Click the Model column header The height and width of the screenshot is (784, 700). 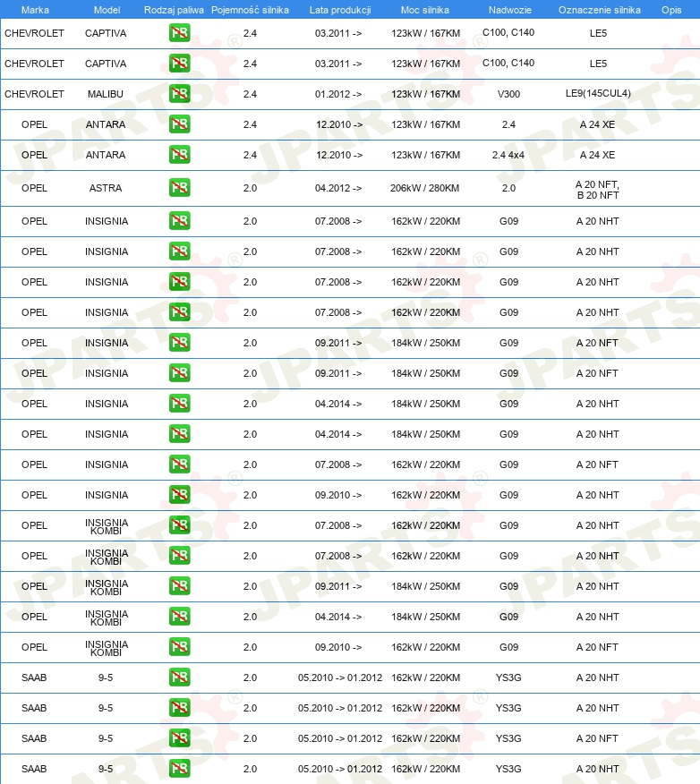click(107, 10)
